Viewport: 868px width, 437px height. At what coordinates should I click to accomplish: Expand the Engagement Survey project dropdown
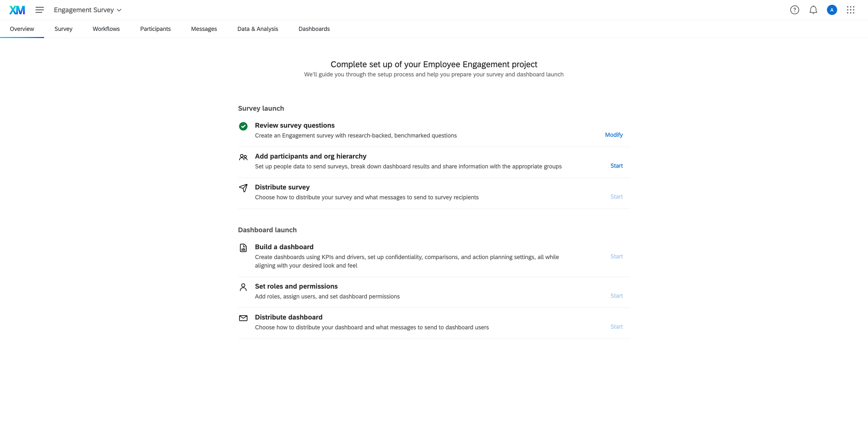(88, 10)
